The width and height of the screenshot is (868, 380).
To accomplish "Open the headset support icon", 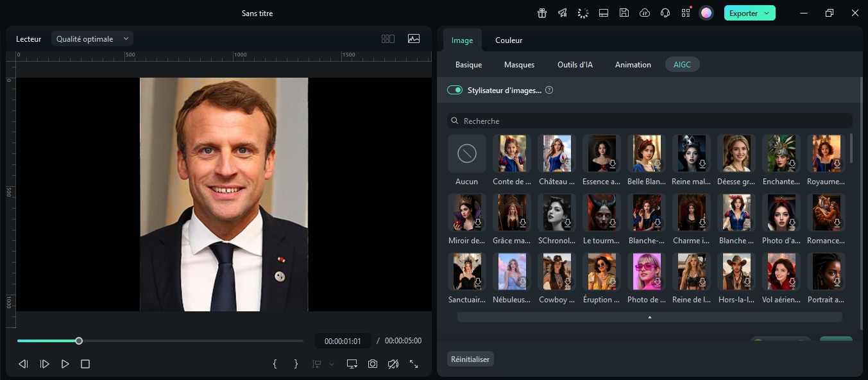I will (665, 13).
